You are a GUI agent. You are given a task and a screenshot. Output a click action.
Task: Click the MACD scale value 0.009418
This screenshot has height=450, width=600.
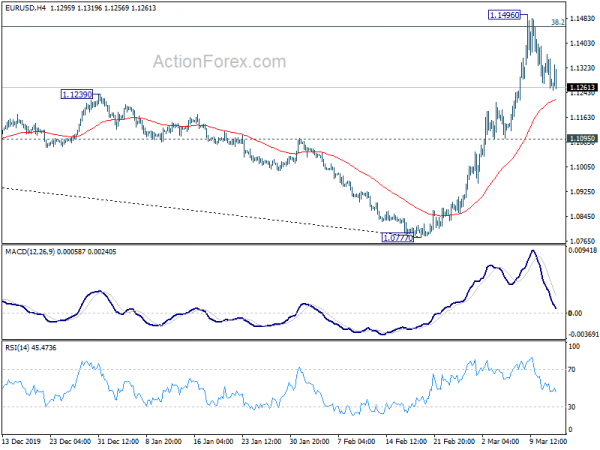tap(583, 251)
